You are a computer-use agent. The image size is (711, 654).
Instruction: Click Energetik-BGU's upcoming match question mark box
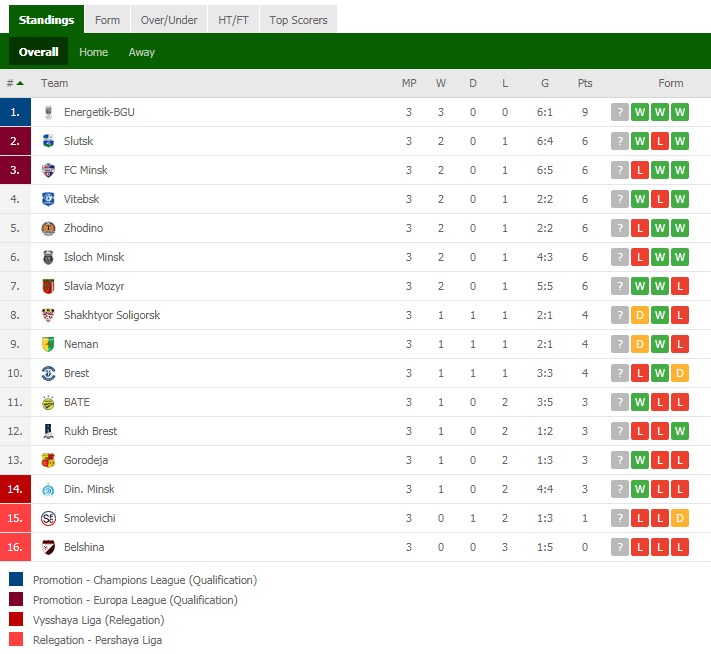[620, 112]
